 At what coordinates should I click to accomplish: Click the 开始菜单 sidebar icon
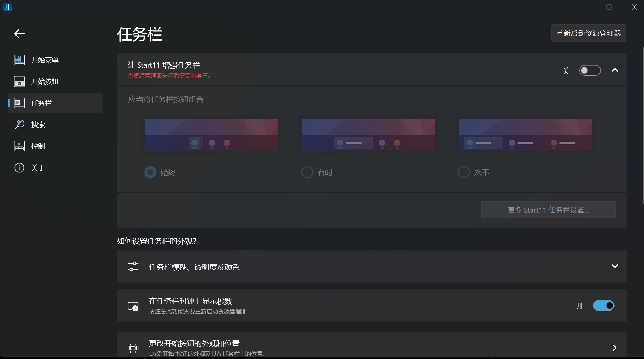tap(19, 60)
